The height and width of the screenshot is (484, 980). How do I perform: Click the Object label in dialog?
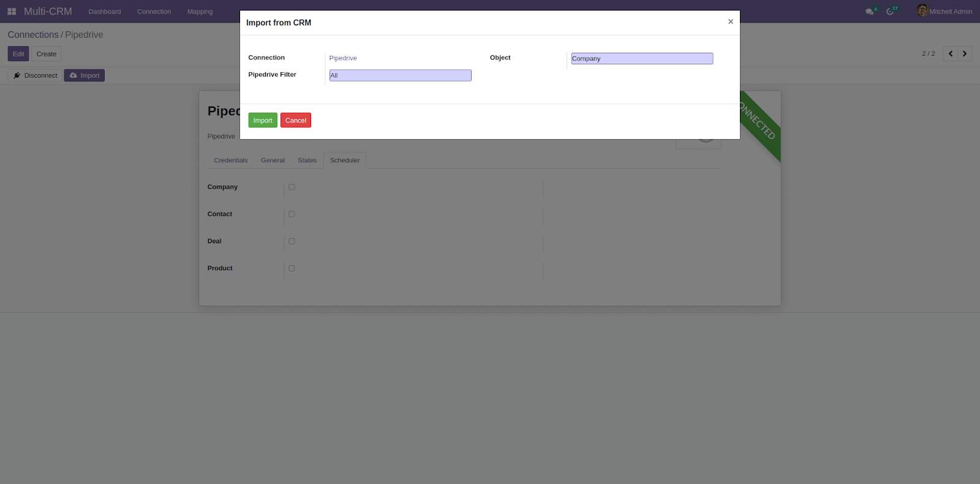pos(500,58)
